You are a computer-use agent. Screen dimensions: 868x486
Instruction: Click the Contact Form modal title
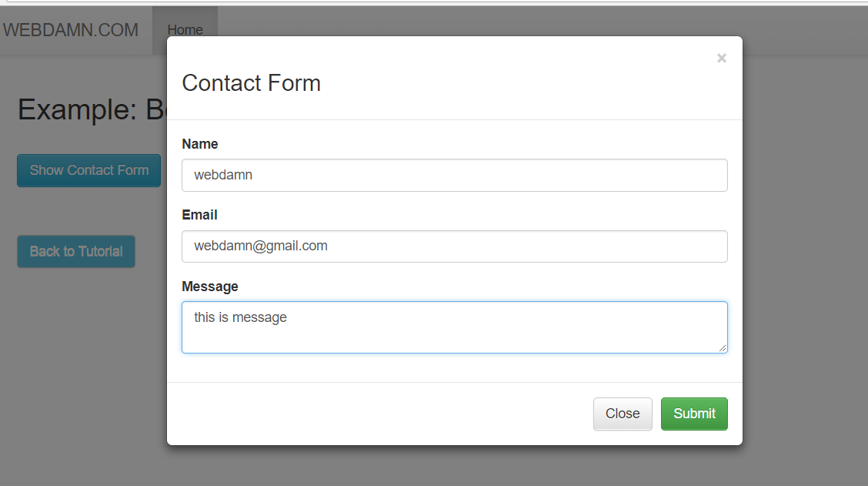(252, 83)
